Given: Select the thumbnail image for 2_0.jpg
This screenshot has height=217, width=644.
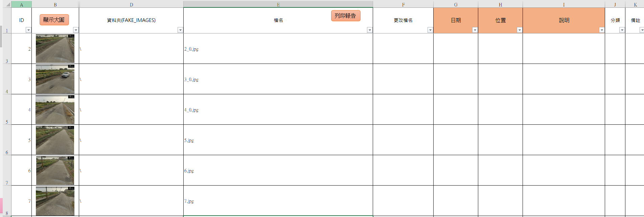Looking at the screenshot, I should 55,48.
